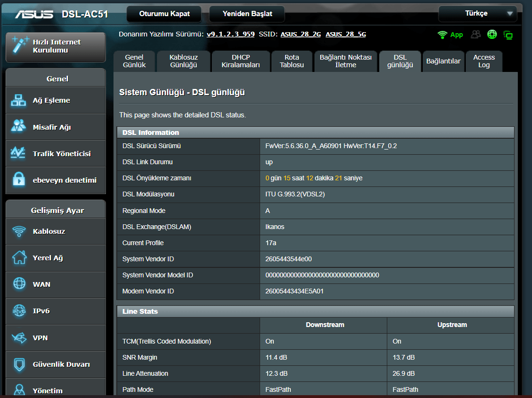Open the DHCP Kiralamaları tab
The image size is (532, 398).
click(x=241, y=61)
